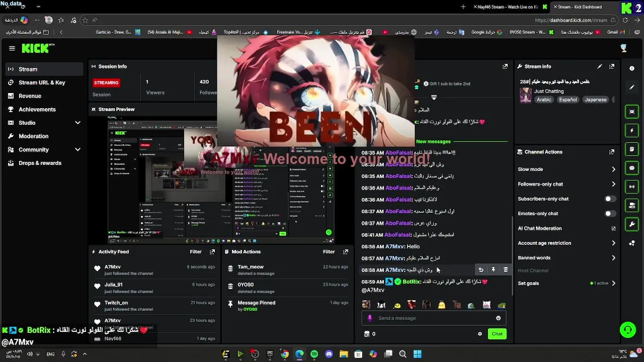Expand Set goals chevron
644x362 pixels.
[x=613, y=284]
